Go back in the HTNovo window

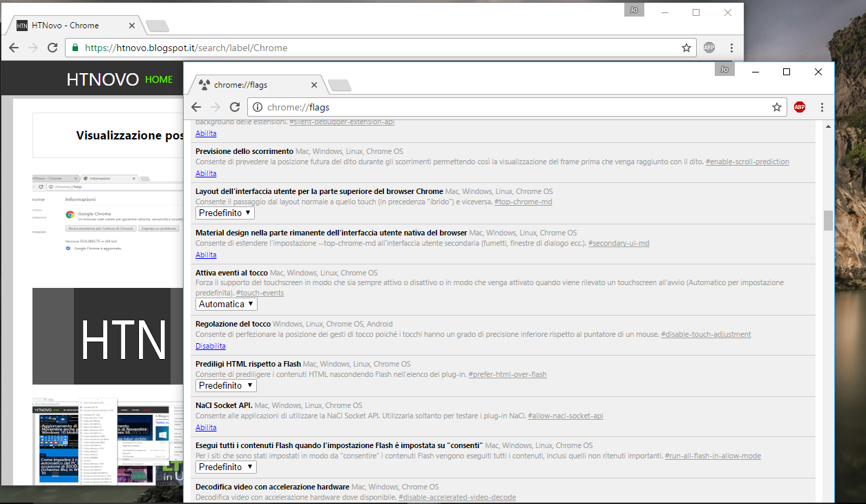point(14,48)
